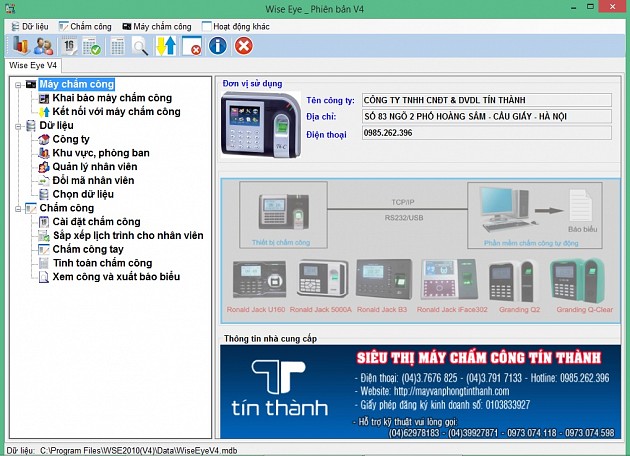Click the blue info toolbar icon
Screen dimensions: 630x456
point(218,45)
